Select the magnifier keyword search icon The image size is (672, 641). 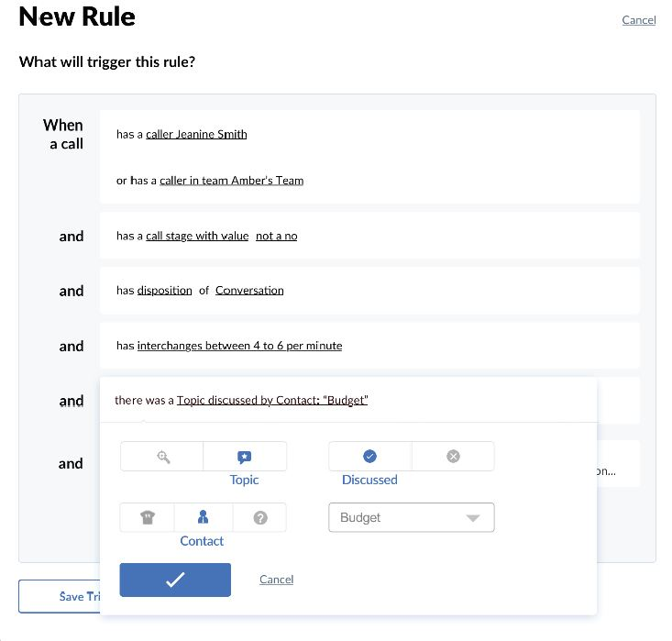[x=162, y=457]
